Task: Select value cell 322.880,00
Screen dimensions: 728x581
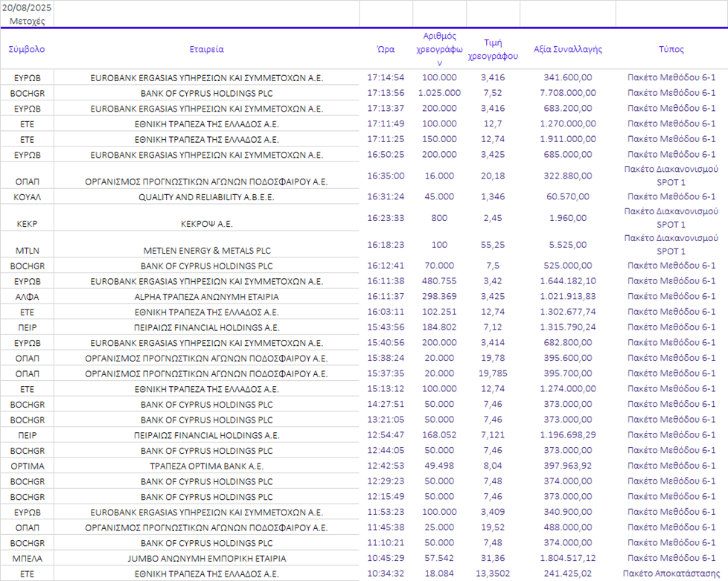Action: click(568, 176)
